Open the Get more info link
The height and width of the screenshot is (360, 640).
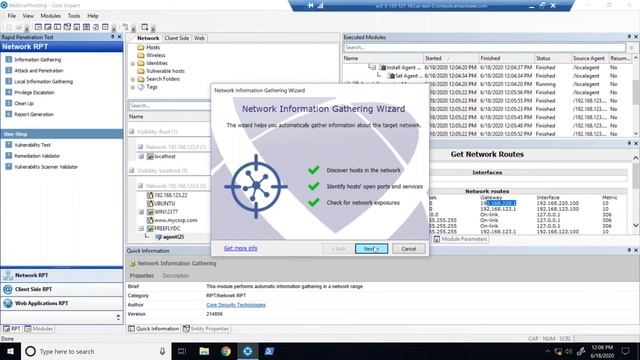[240, 248]
